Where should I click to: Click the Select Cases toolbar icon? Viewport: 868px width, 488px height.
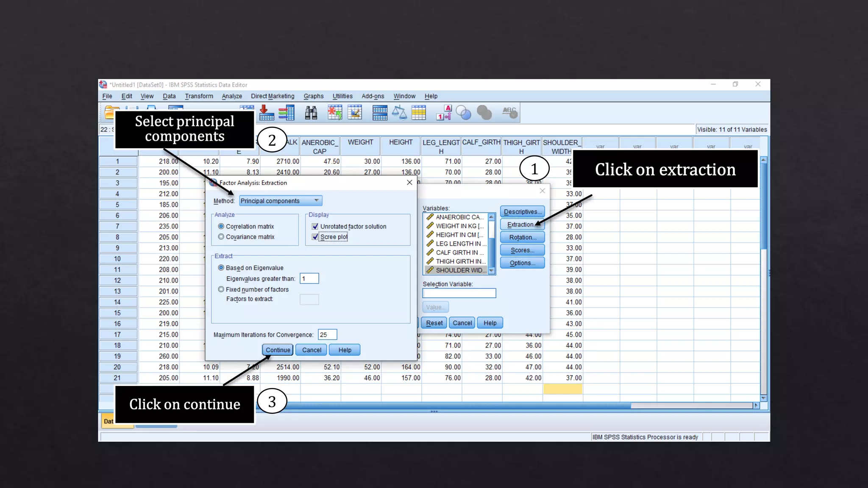tap(419, 113)
